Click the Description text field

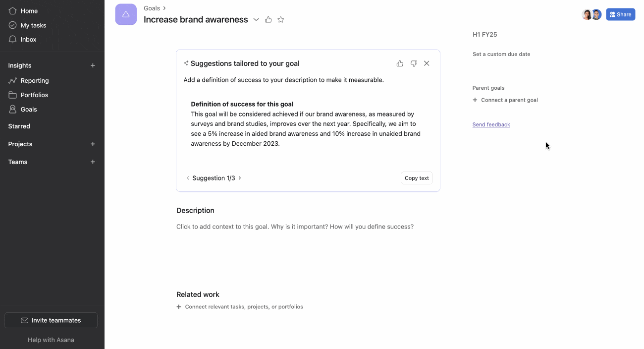[x=295, y=227]
